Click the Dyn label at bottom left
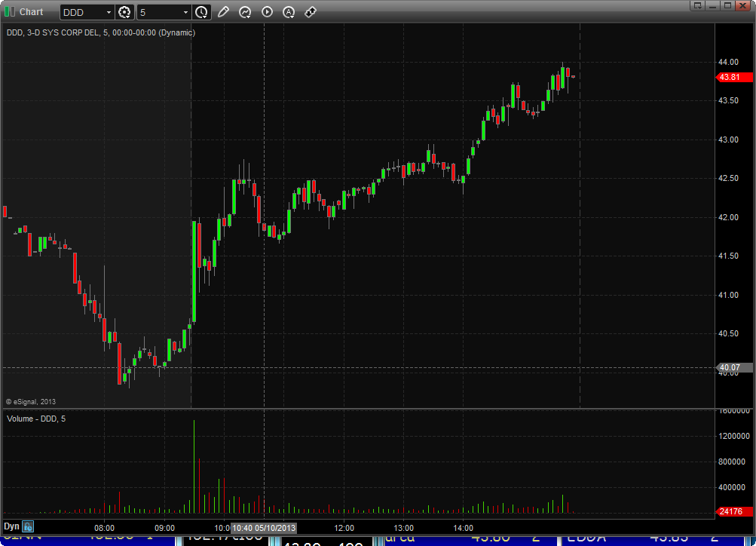 (11, 526)
